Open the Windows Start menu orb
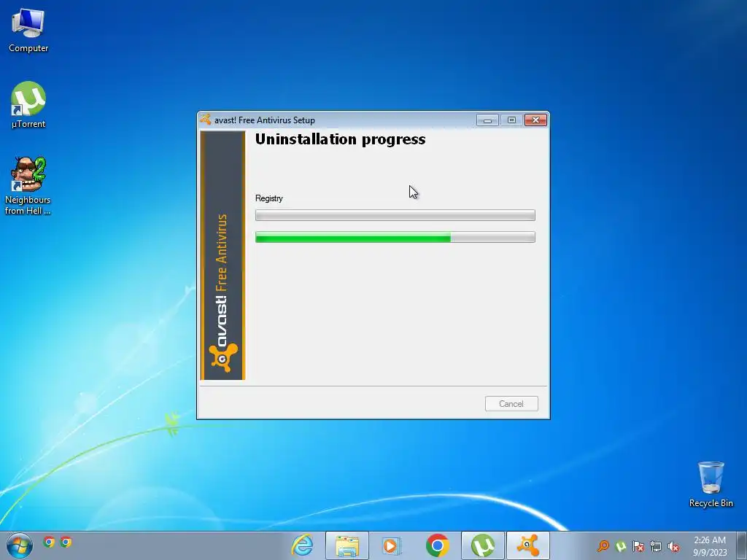The height and width of the screenshot is (560, 747). tap(19, 545)
